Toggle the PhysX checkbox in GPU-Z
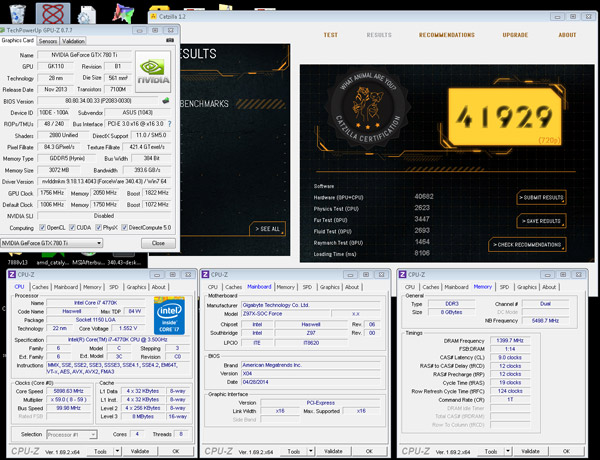 pyautogui.click(x=98, y=228)
